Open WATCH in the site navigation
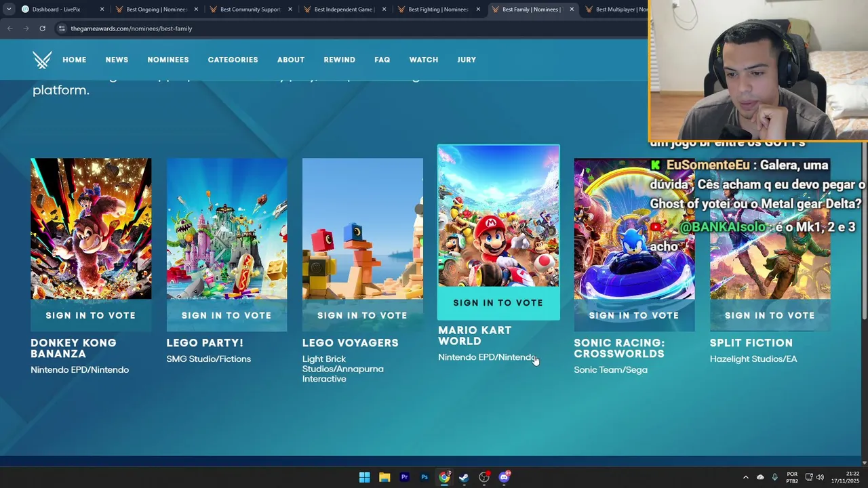Viewport: 868px width, 488px height. (x=424, y=60)
